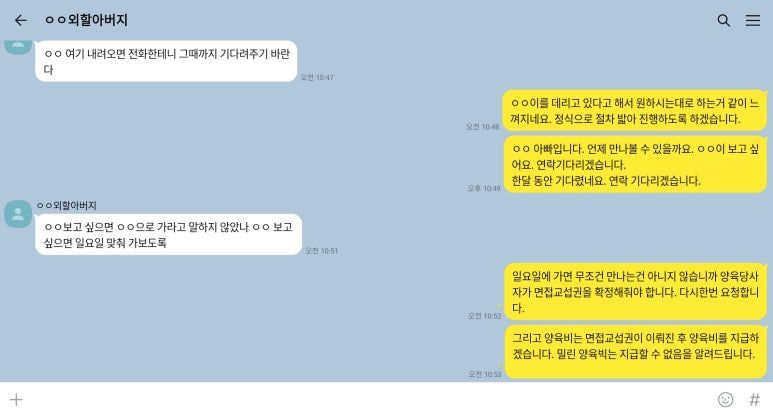Select yellow bubble about 밀린 양육비
Image resolution: width=773 pixels, height=417 pixels.
click(635, 351)
